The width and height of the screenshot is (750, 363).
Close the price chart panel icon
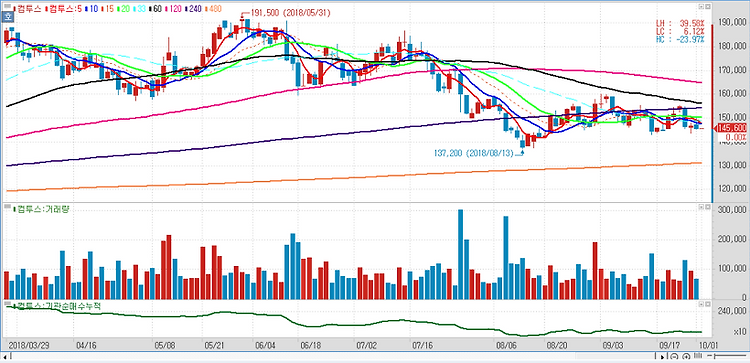[707, 8]
